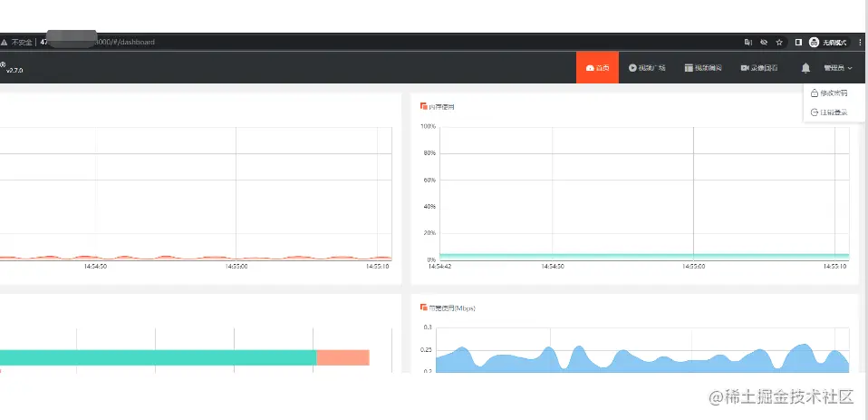Go to the 视频广场 video plaza tab
The height and width of the screenshot is (420, 868).
[x=647, y=68]
